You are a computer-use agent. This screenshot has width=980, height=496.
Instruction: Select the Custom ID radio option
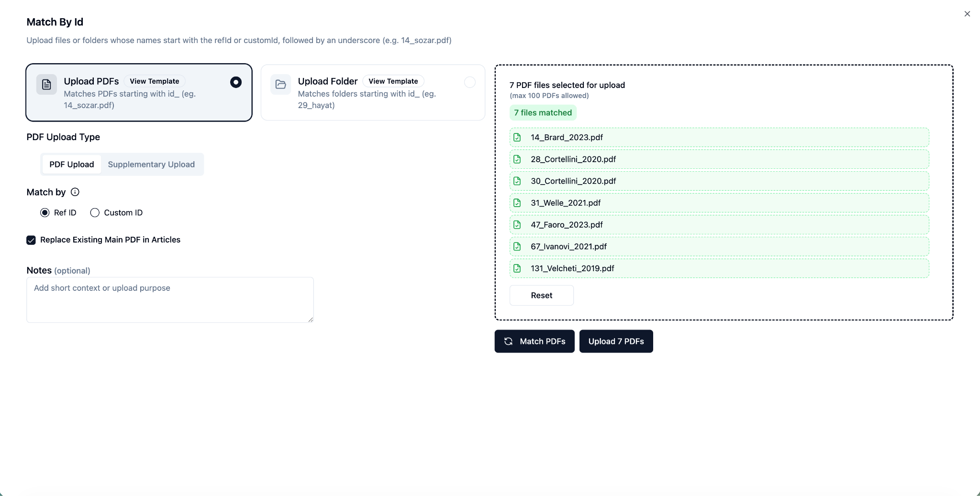pyautogui.click(x=95, y=213)
